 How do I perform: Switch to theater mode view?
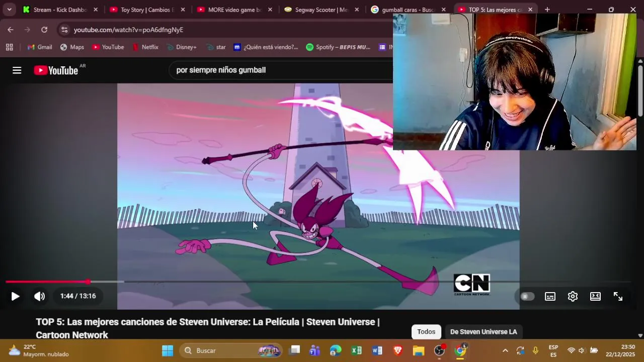pos(595,297)
